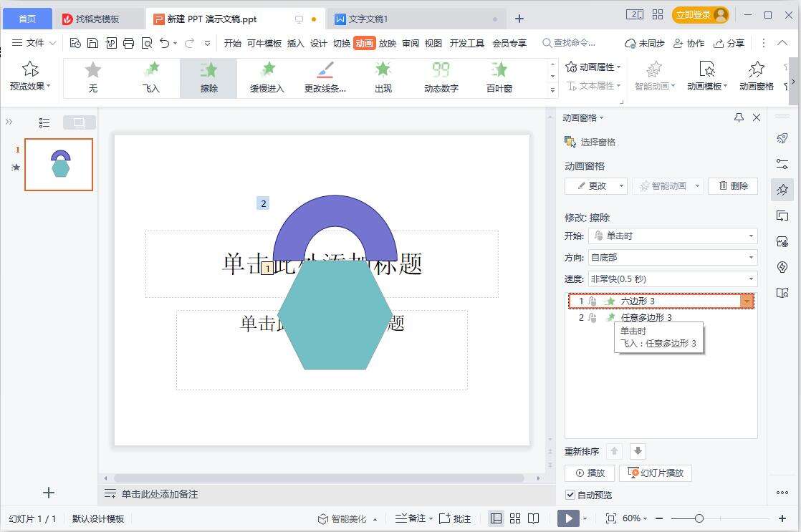Open the 更改 effect dropdown arrow

coord(621,186)
